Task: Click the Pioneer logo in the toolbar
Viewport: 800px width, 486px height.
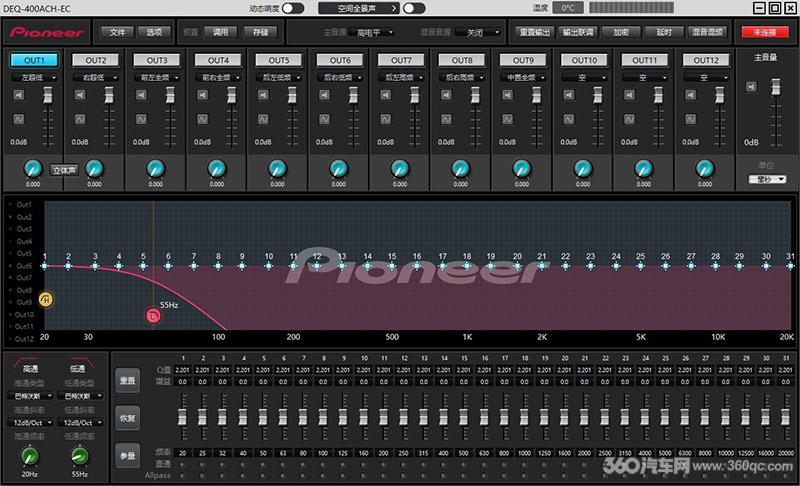Action: (46, 33)
